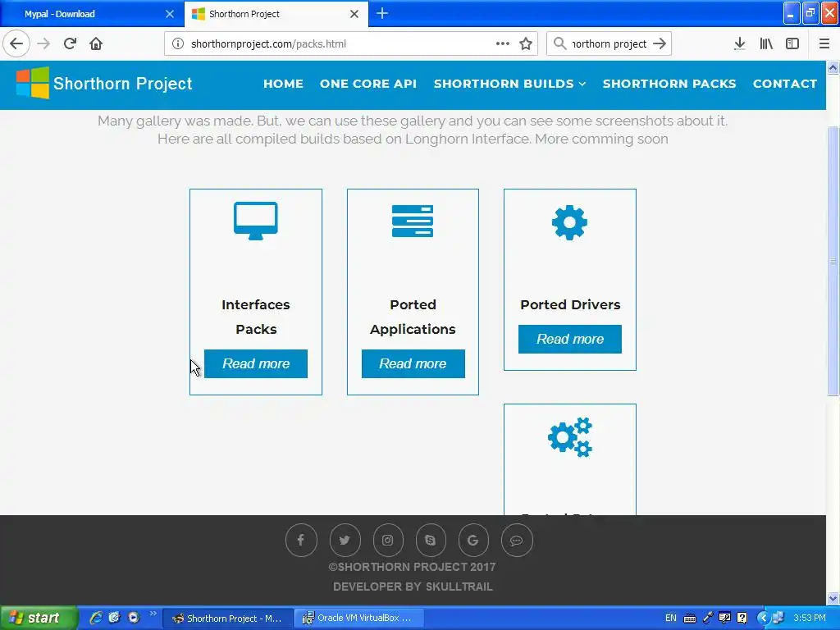
Task: Launch Windows Media Player from quick launch
Action: pos(134,618)
